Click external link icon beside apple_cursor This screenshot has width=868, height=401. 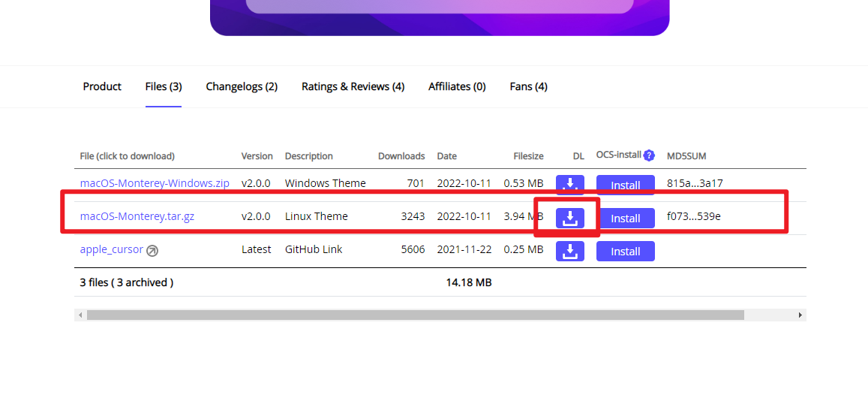152,250
